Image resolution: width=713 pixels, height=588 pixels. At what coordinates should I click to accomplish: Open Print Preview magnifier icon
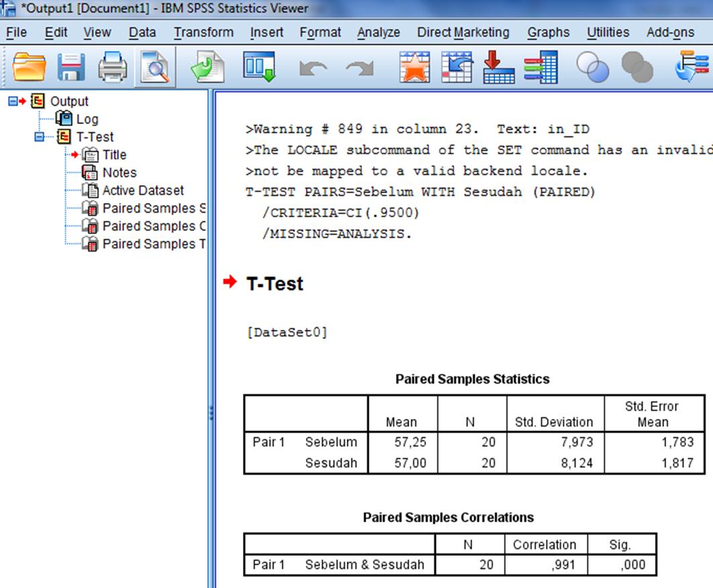click(155, 68)
